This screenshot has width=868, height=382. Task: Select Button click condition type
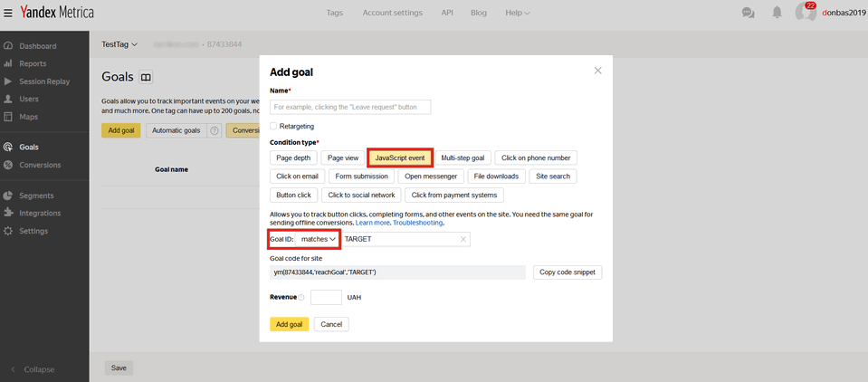[294, 195]
